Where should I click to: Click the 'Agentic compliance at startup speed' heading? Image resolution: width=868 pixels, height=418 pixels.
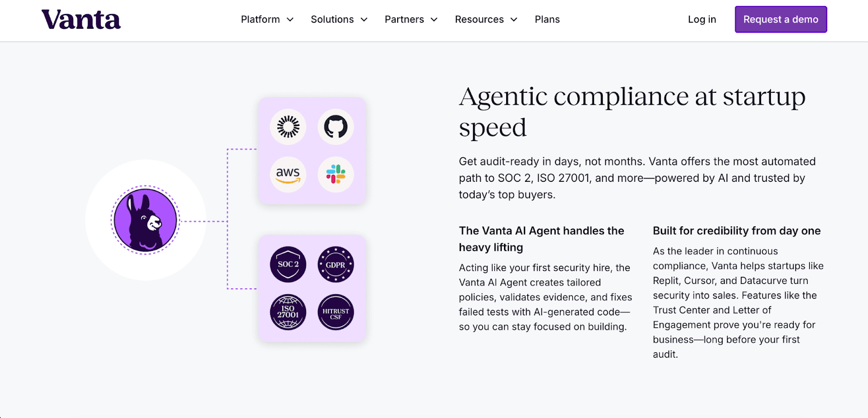coord(632,112)
